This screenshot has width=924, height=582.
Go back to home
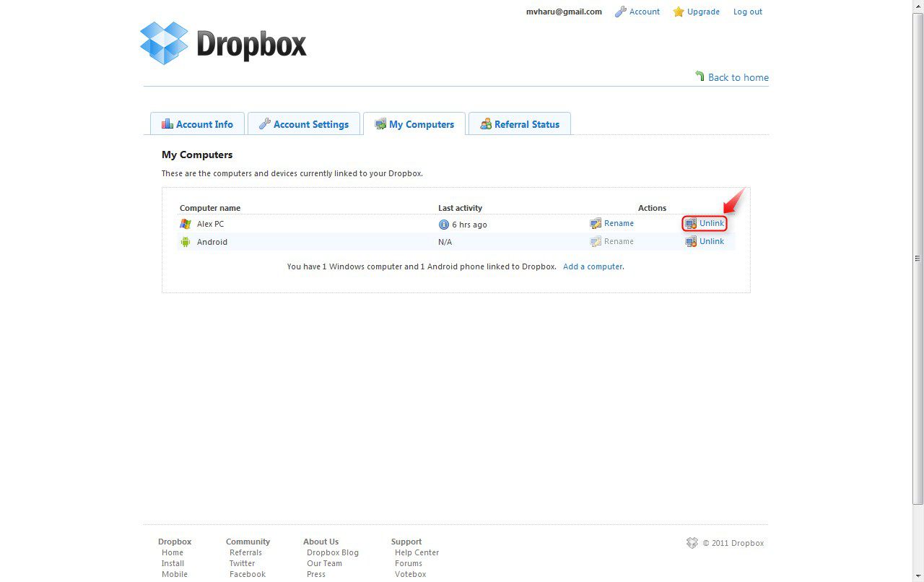point(738,77)
